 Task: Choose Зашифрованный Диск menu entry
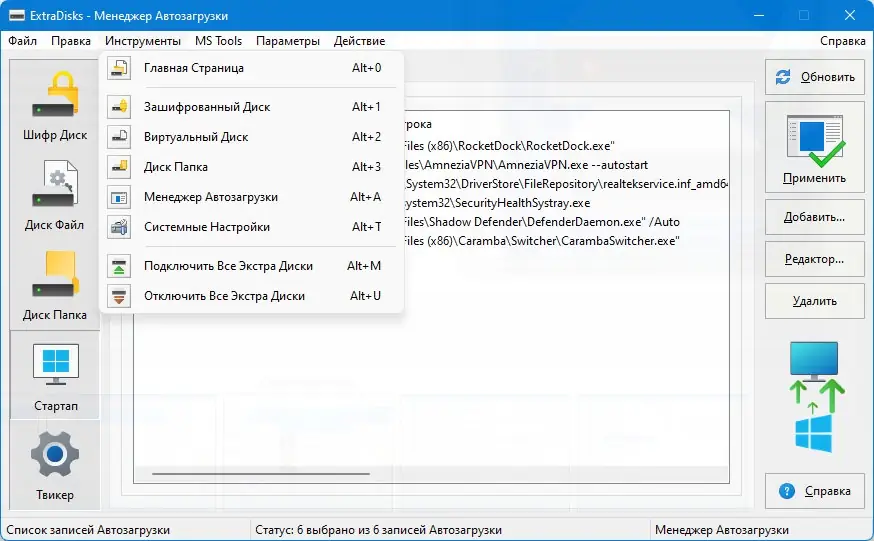click(251, 106)
